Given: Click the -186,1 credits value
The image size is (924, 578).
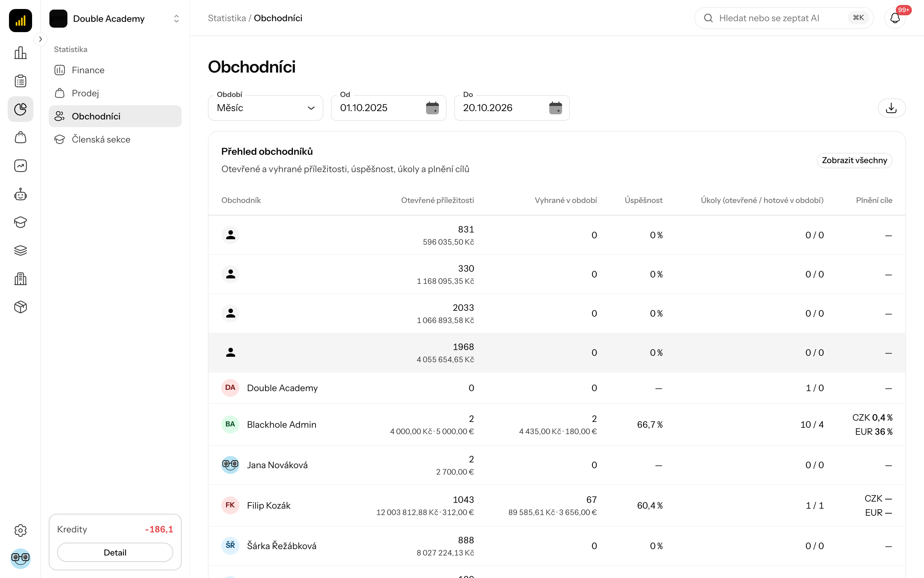Looking at the screenshot, I should pyautogui.click(x=159, y=529).
